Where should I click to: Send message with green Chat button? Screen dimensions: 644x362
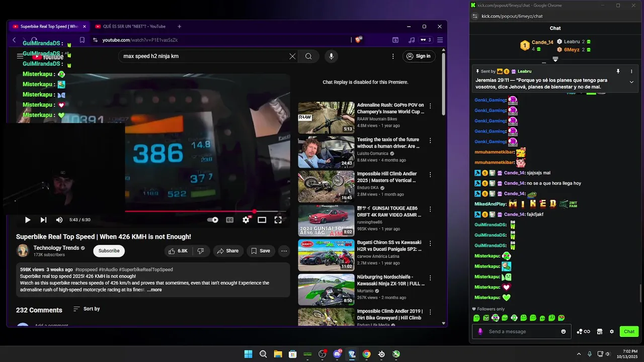click(x=629, y=331)
